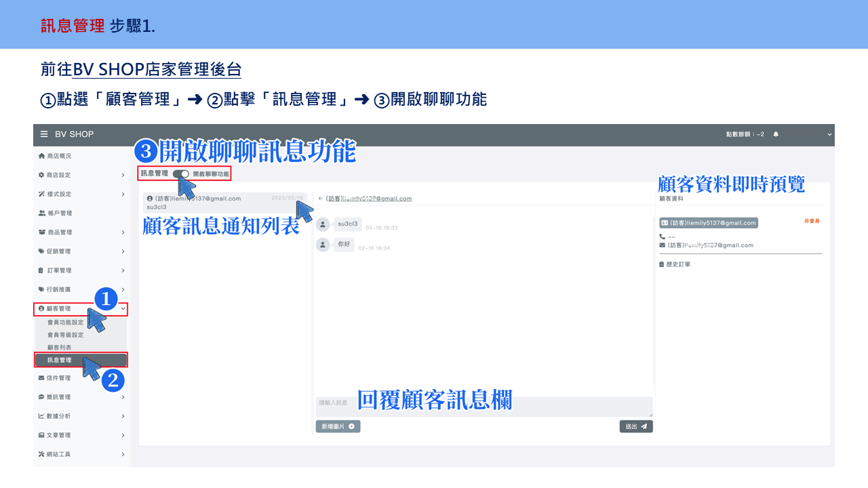Click the tools icon for 網站工具
The height and width of the screenshot is (488, 868).
[41, 454]
